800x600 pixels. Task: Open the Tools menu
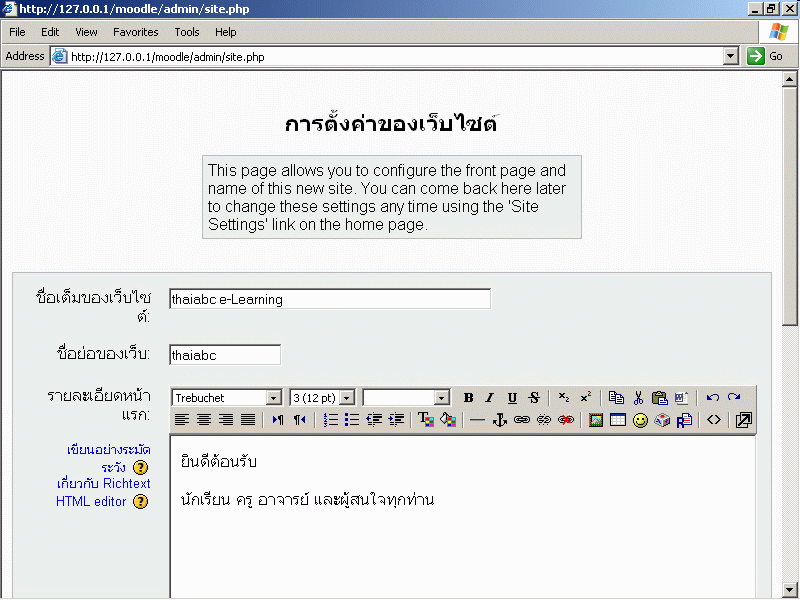tap(187, 32)
